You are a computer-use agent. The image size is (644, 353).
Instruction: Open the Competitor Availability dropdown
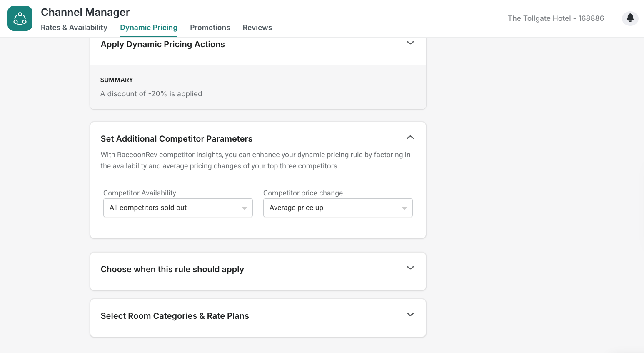coord(178,208)
